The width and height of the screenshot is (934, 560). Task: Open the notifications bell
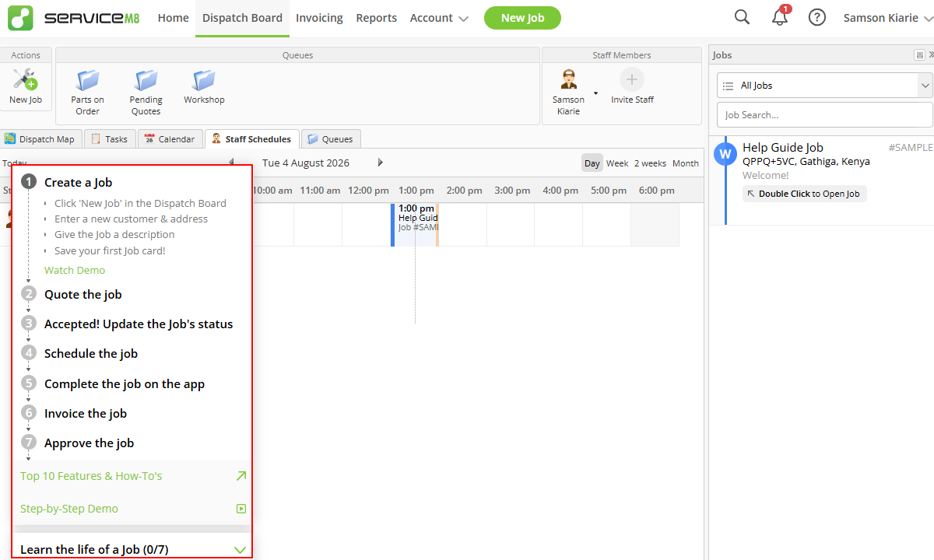tap(780, 17)
